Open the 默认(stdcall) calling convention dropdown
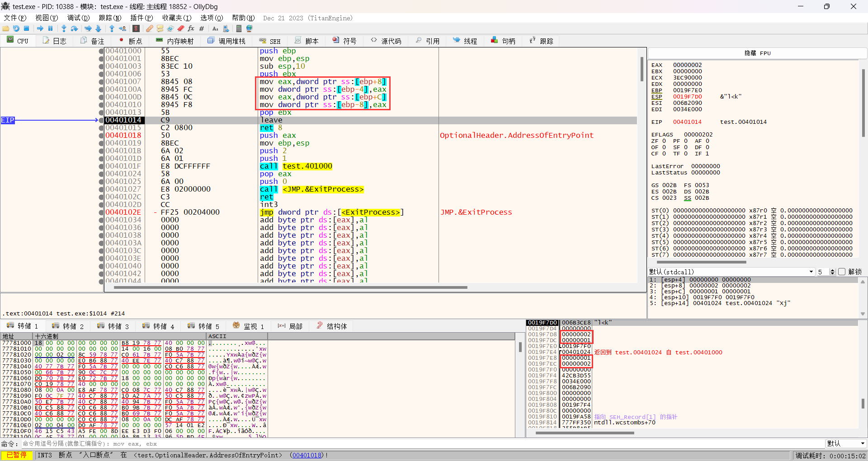The image size is (868, 461). pos(731,272)
